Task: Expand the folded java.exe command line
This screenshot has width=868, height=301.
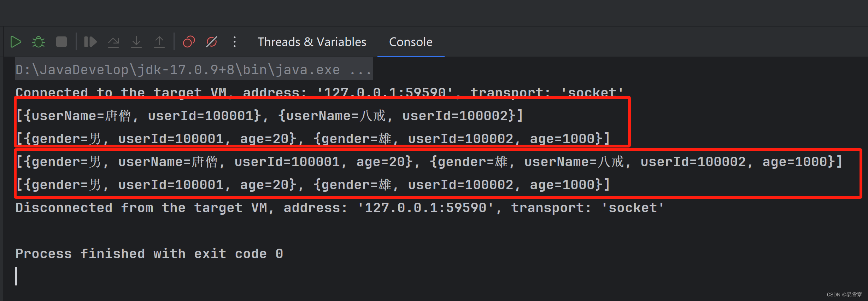Action: click(x=194, y=70)
